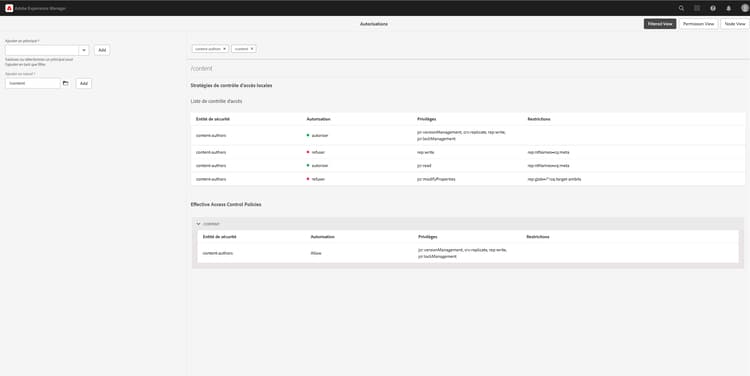Click 'Entité de sécurité' header in effective policies table
The width and height of the screenshot is (750, 376).
(220, 237)
